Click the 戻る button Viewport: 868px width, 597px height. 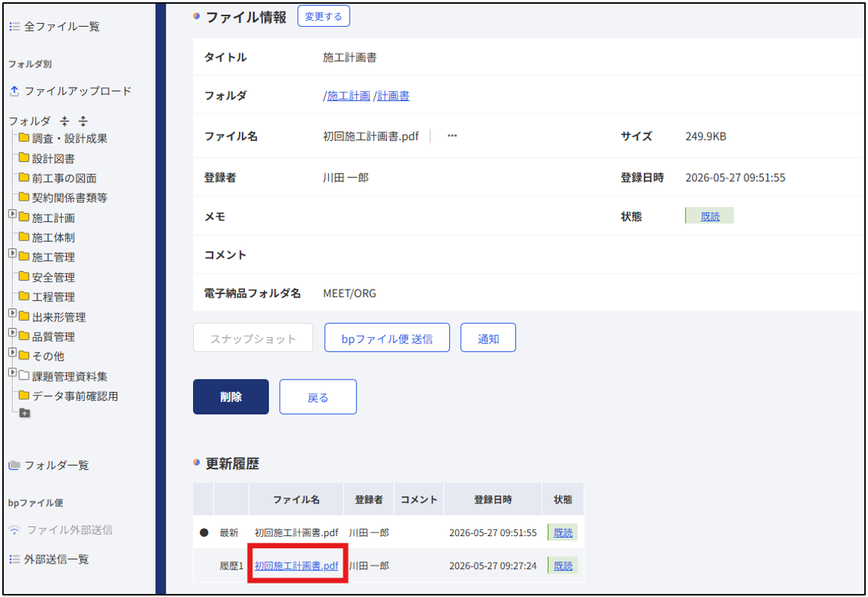[x=318, y=397]
